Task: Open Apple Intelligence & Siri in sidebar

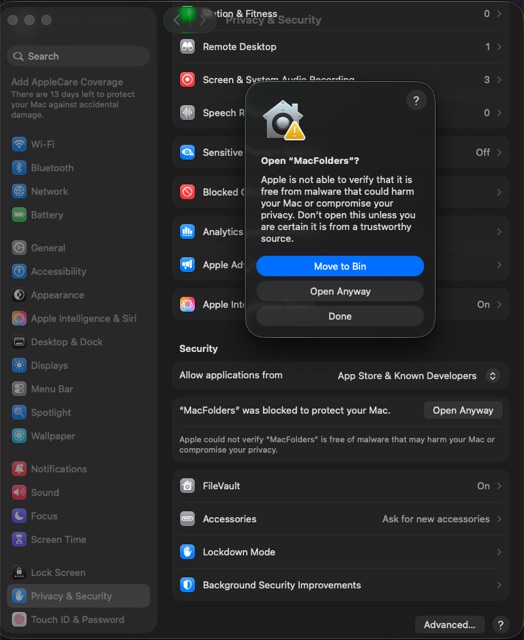Action: pos(78,318)
